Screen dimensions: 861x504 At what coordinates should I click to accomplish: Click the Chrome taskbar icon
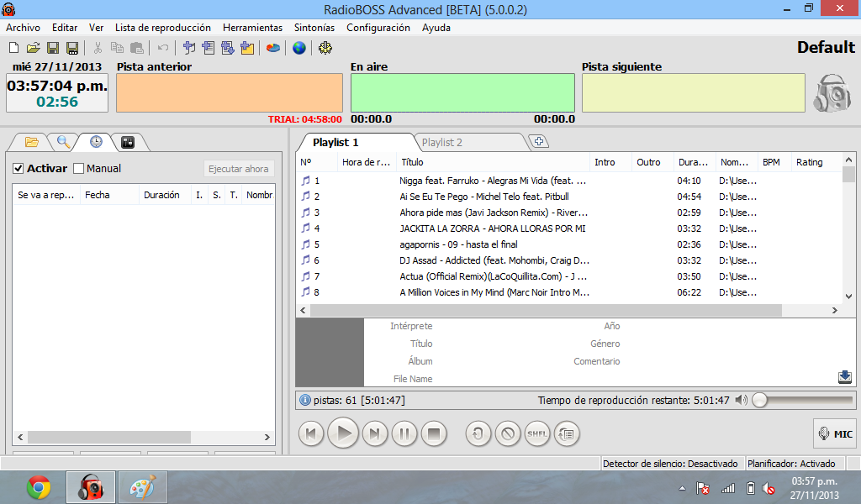(39, 487)
